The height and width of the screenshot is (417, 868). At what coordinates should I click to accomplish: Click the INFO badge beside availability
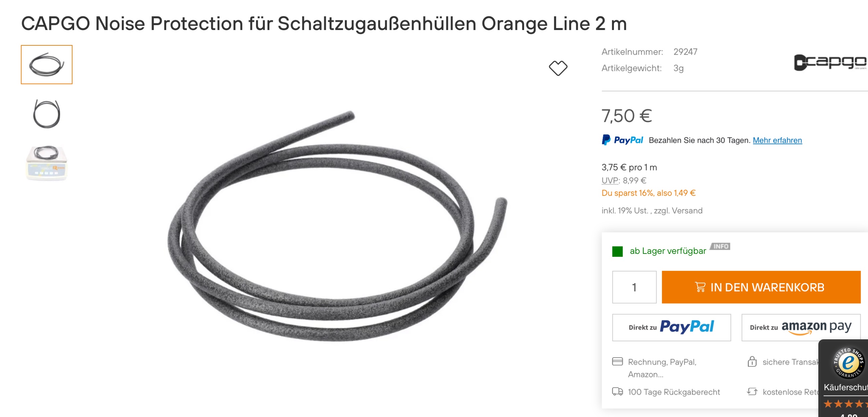pos(720,246)
